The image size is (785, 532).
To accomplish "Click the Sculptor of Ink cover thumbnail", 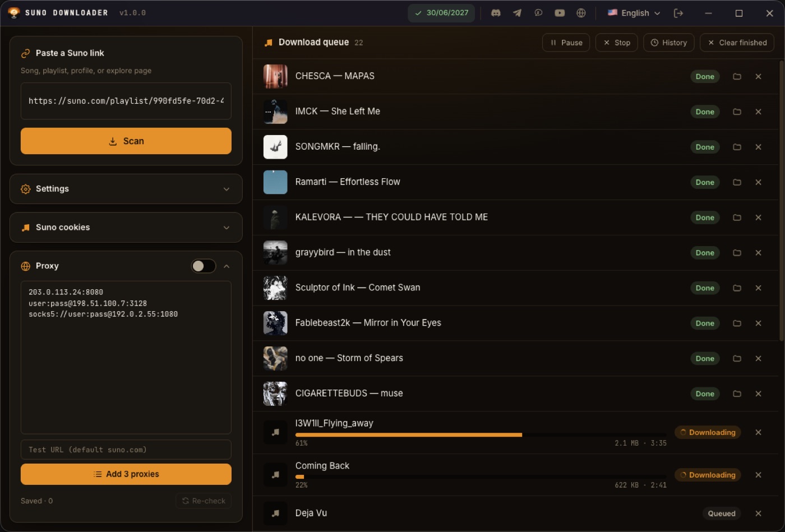I will (275, 288).
